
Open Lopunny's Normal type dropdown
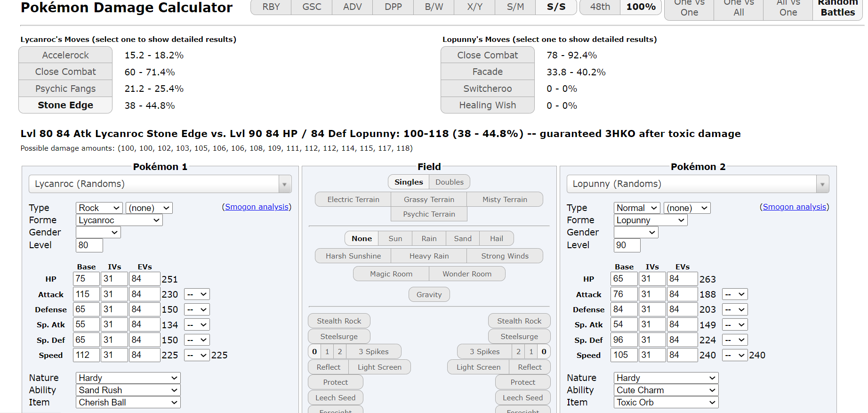[x=637, y=208]
